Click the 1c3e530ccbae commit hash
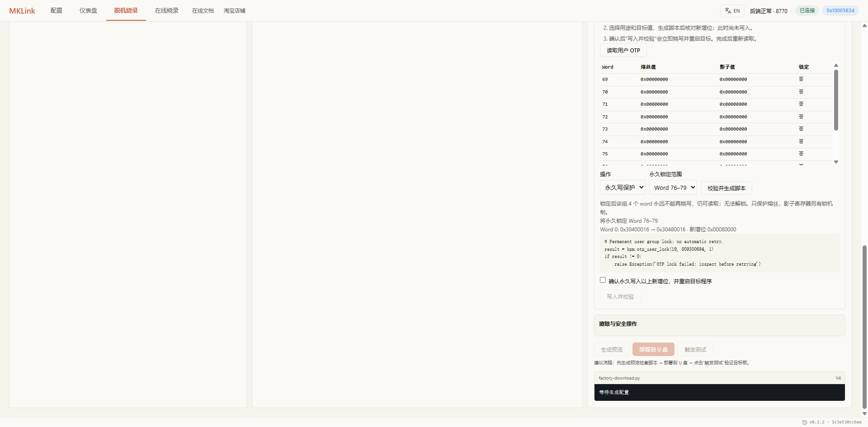This screenshot has height=427, width=868. point(847,422)
